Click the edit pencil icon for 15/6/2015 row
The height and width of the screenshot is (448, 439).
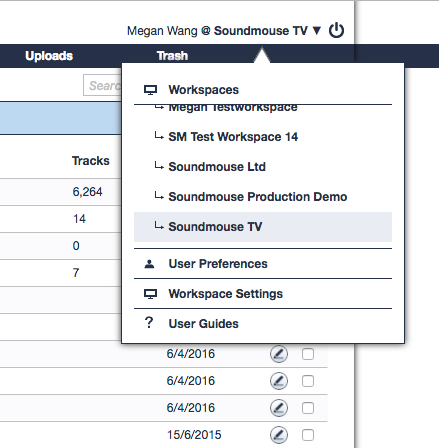click(279, 435)
